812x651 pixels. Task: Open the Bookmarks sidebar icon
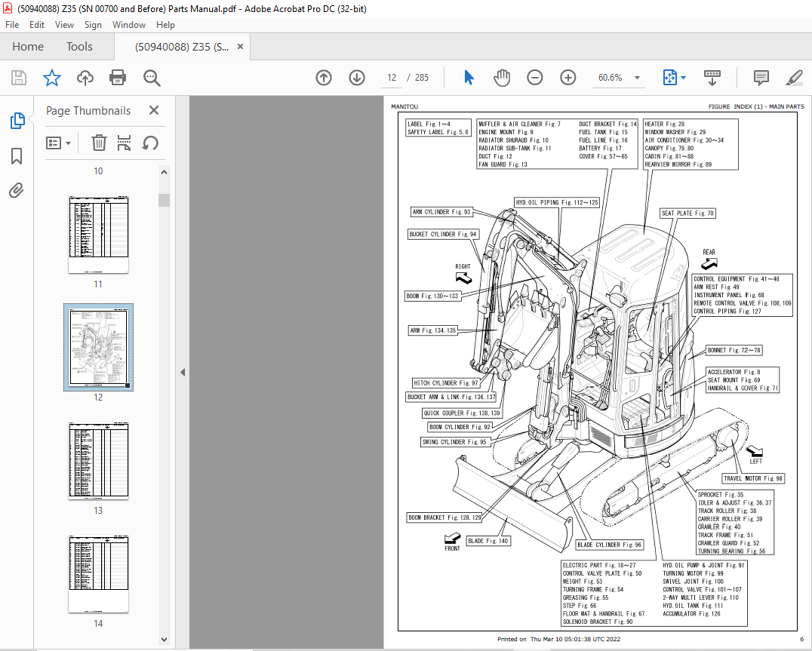click(x=17, y=155)
